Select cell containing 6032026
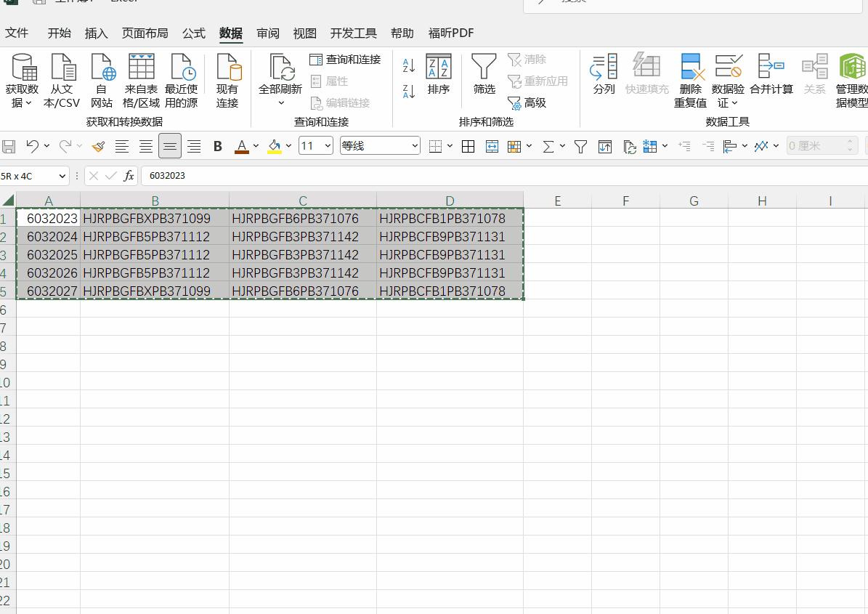Screen dimensions: 868x614 [x=48, y=273]
